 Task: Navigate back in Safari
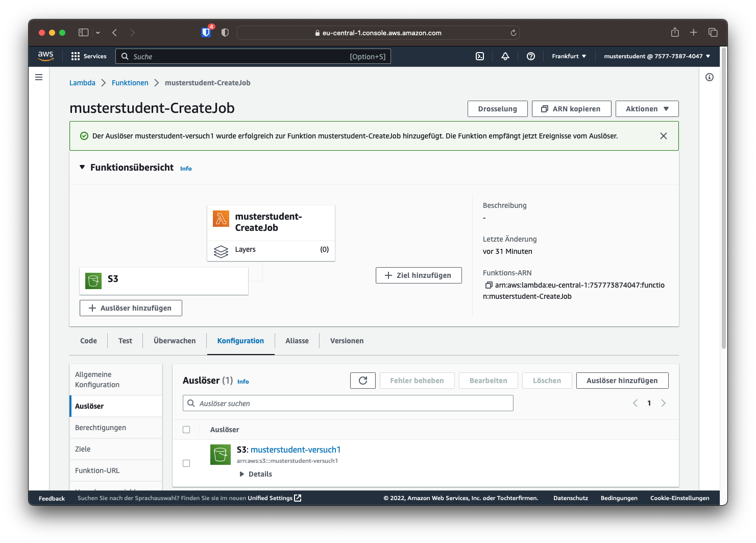click(x=115, y=32)
